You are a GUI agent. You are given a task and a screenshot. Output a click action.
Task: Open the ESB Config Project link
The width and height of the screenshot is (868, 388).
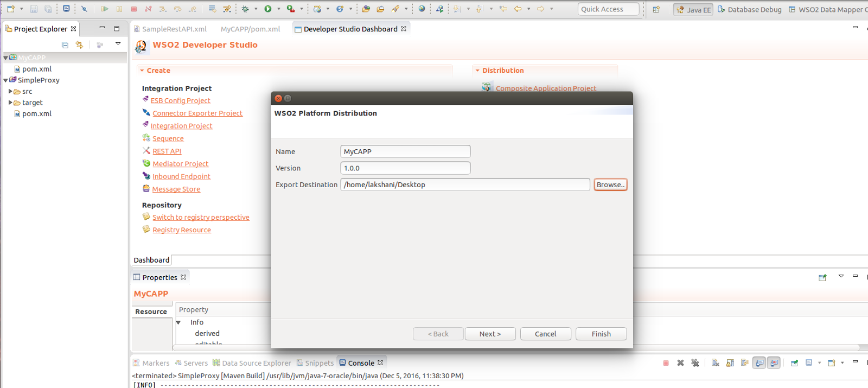(181, 100)
